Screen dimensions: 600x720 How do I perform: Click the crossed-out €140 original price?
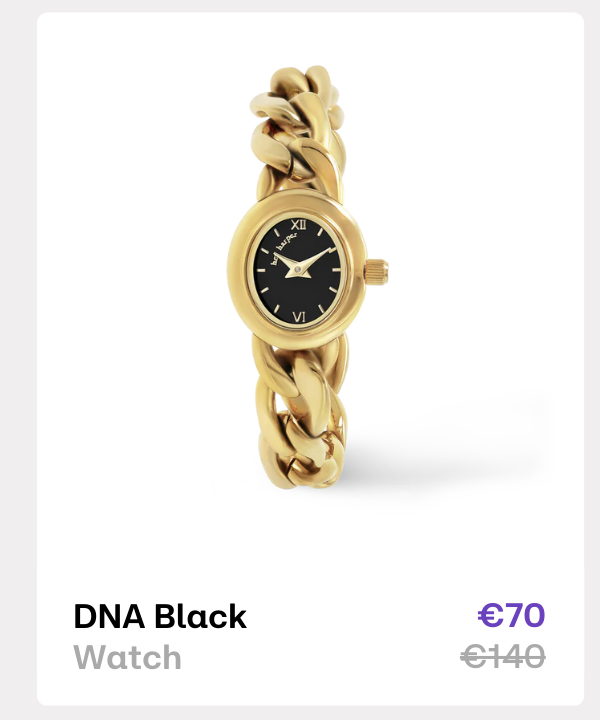[x=503, y=656]
